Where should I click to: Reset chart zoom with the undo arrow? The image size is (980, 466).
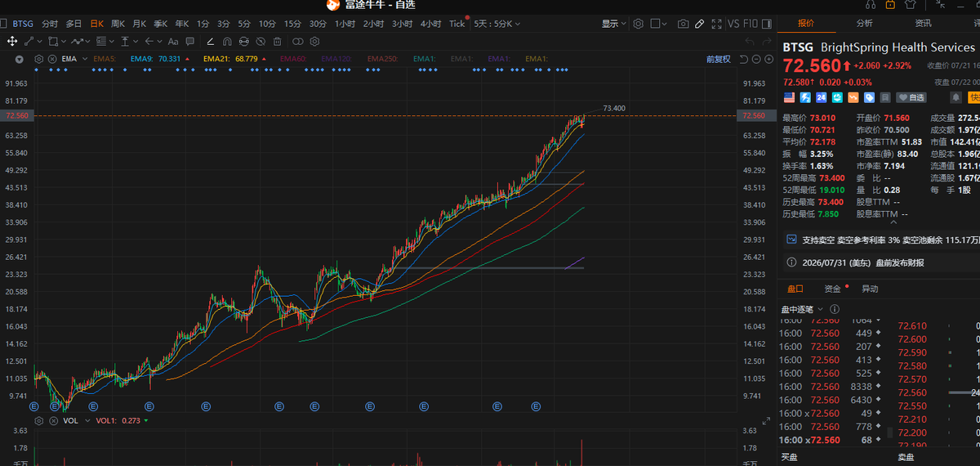(743, 59)
